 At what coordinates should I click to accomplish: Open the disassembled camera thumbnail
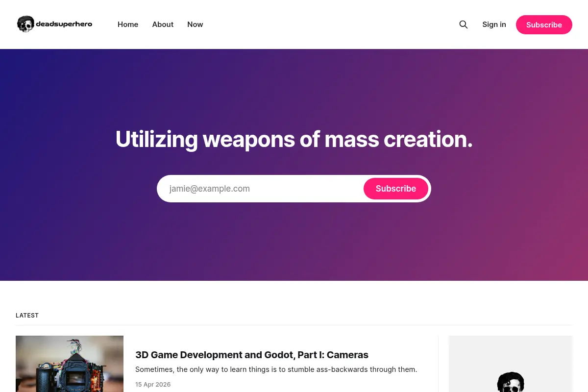(70, 364)
